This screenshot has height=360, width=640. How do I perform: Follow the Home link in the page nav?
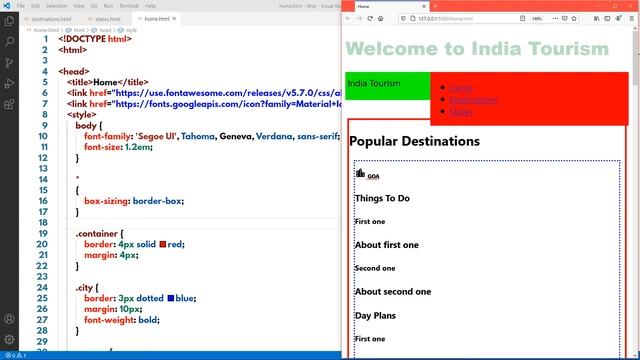pyautogui.click(x=461, y=87)
